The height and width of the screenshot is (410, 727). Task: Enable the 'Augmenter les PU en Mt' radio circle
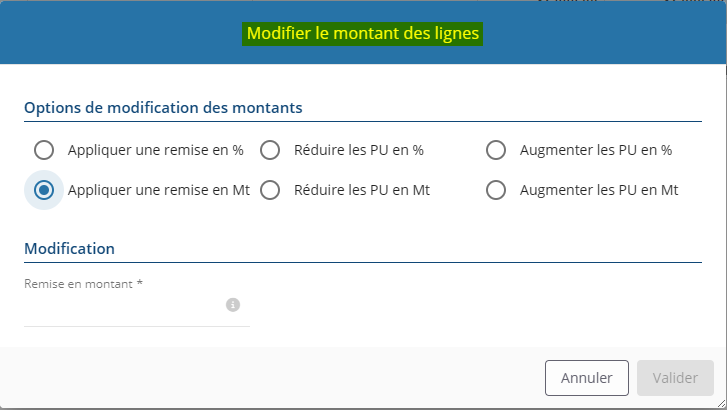[496, 190]
